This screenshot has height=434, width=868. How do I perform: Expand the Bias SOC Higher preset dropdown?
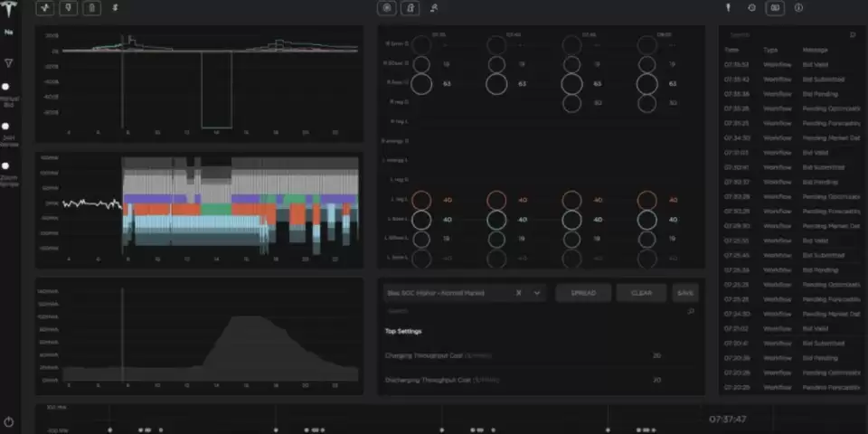tap(537, 293)
